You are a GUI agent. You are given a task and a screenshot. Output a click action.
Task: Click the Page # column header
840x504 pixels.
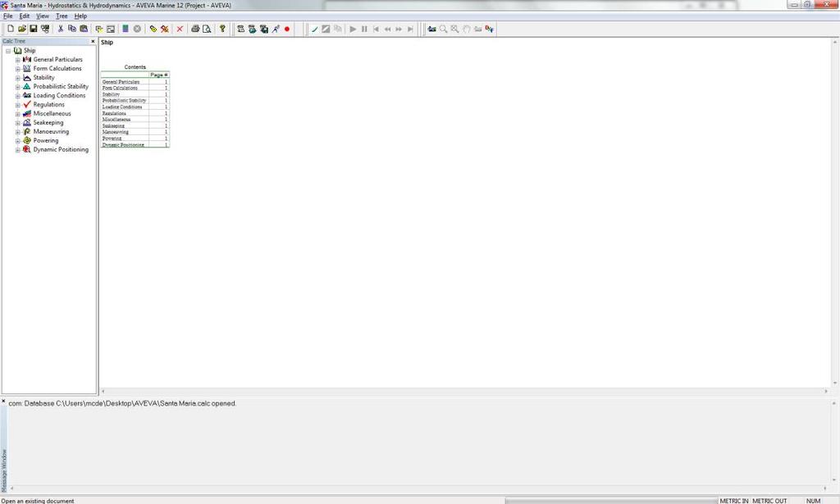[x=159, y=75]
